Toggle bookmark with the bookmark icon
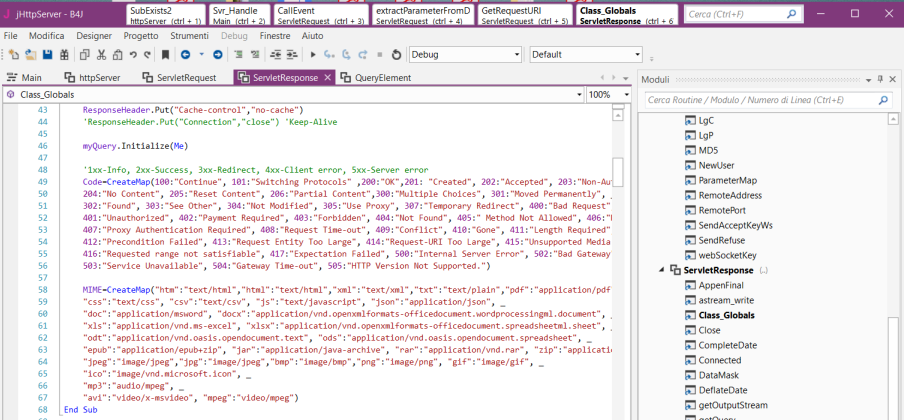The height and width of the screenshot is (420, 904). tap(167, 54)
